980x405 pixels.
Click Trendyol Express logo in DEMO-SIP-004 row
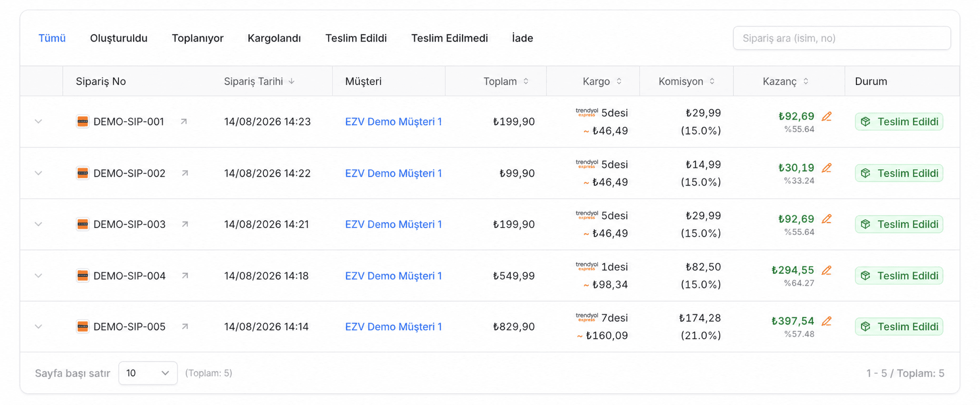point(587,266)
